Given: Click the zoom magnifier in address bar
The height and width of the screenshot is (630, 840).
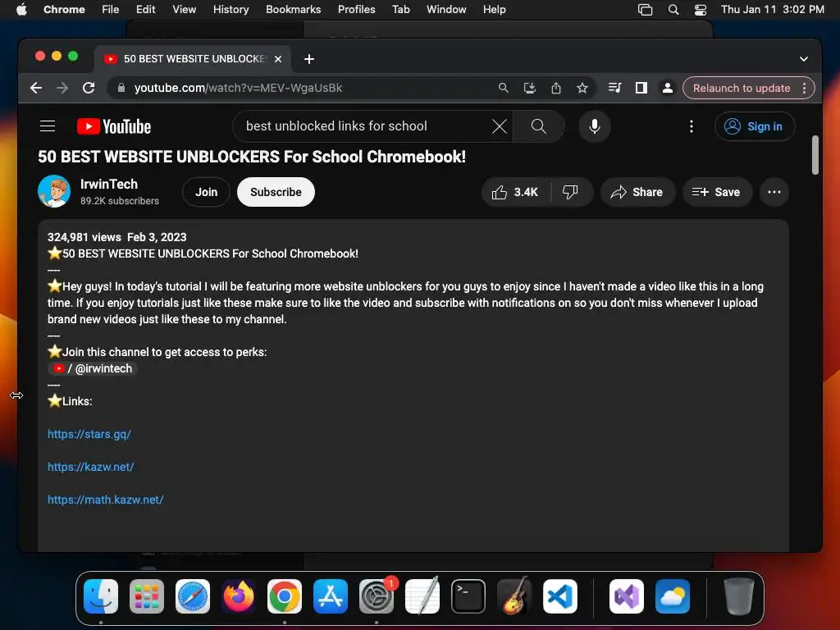Looking at the screenshot, I should (503, 88).
